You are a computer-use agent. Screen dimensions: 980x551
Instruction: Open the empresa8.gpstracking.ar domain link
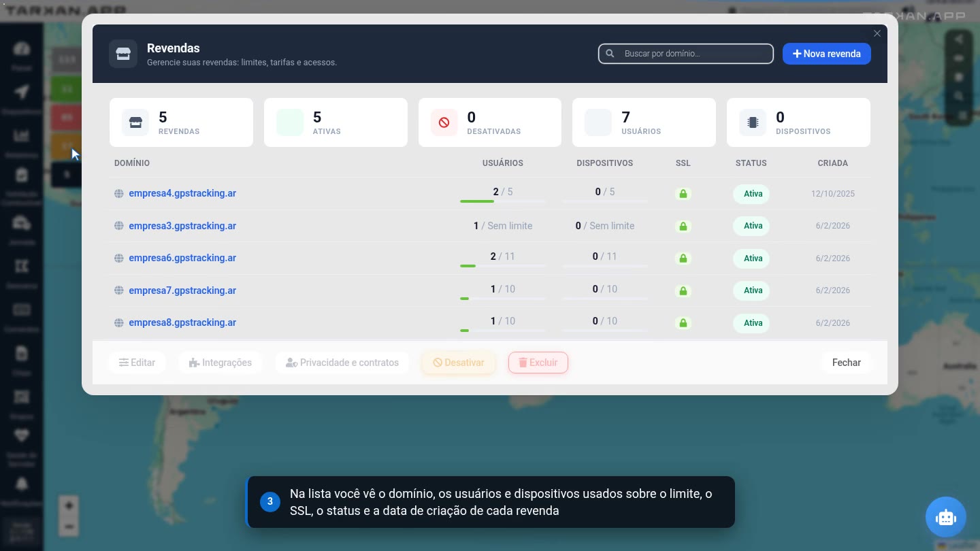pyautogui.click(x=182, y=322)
